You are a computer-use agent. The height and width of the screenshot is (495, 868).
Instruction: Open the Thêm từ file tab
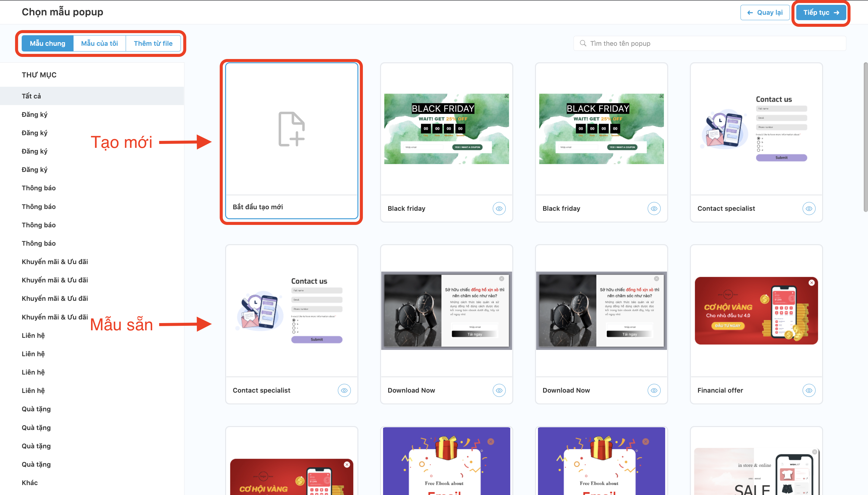click(x=153, y=43)
